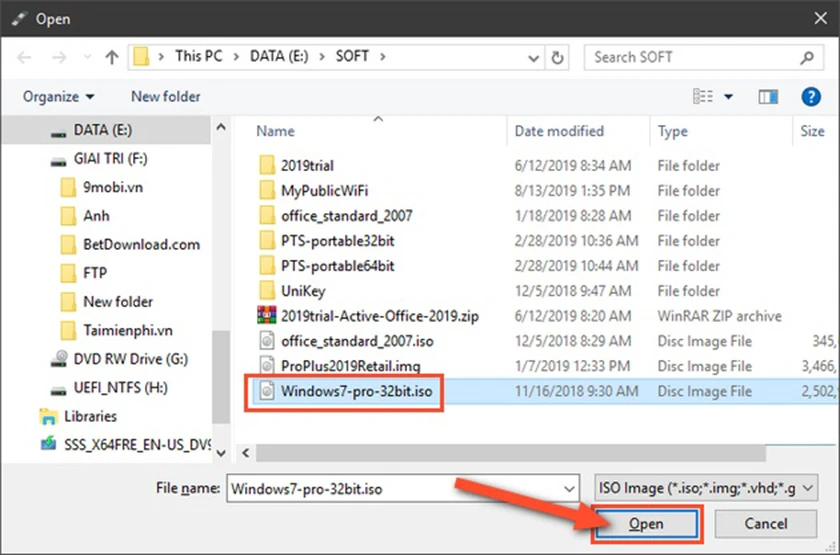The height and width of the screenshot is (555, 840).
Task: Go back using the back arrow
Action: (x=24, y=57)
